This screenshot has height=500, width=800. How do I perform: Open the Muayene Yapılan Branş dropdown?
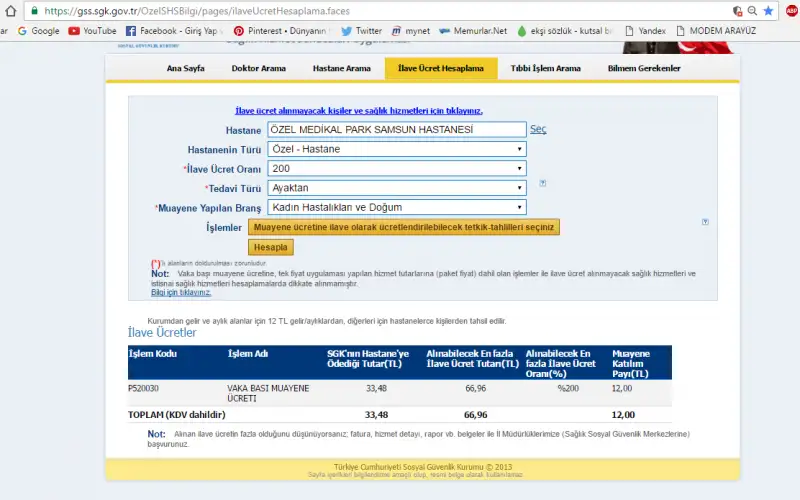click(x=396, y=207)
